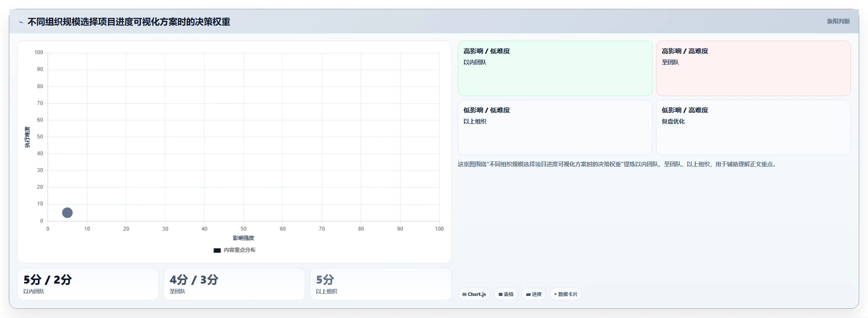Viewport: 868px width, 318px height.
Task: Click the 数据卡片 tag pill
Action: click(x=566, y=294)
